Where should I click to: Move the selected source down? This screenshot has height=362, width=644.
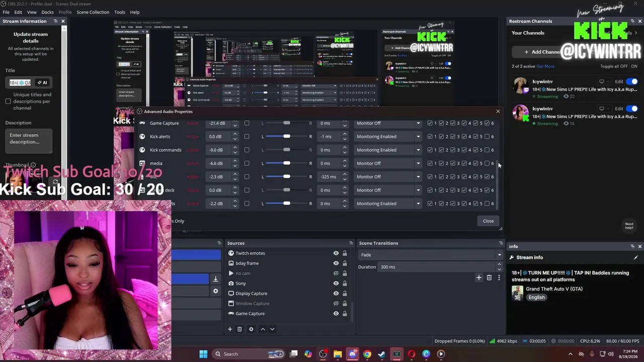tap(272, 329)
